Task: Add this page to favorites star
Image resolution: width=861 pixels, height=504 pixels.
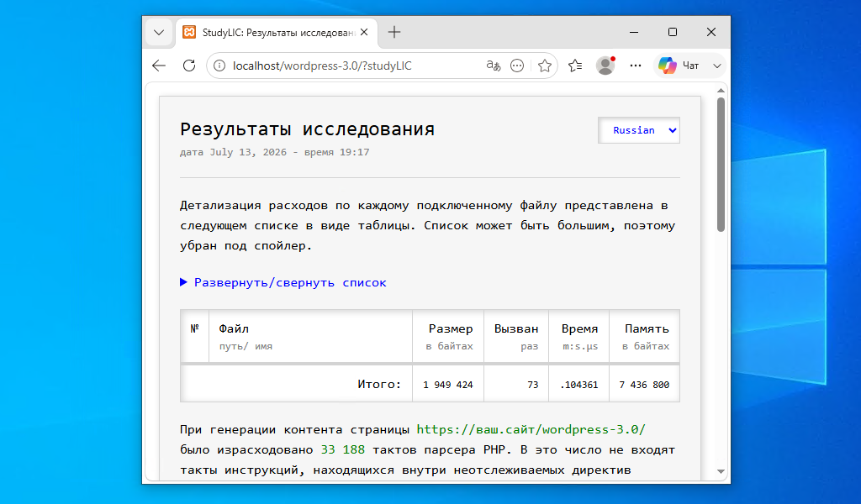Action: click(545, 66)
